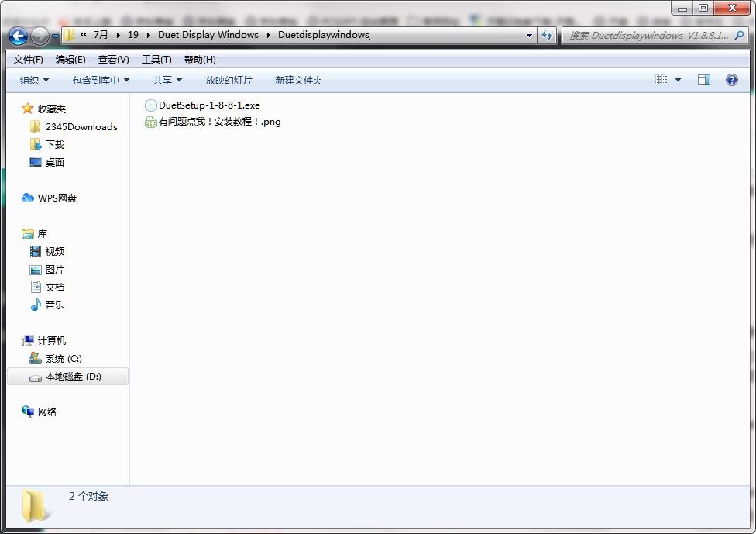Click the Forward navigation arrow
Viewport: 756px width, 534px height.
[x=40, y=36]
